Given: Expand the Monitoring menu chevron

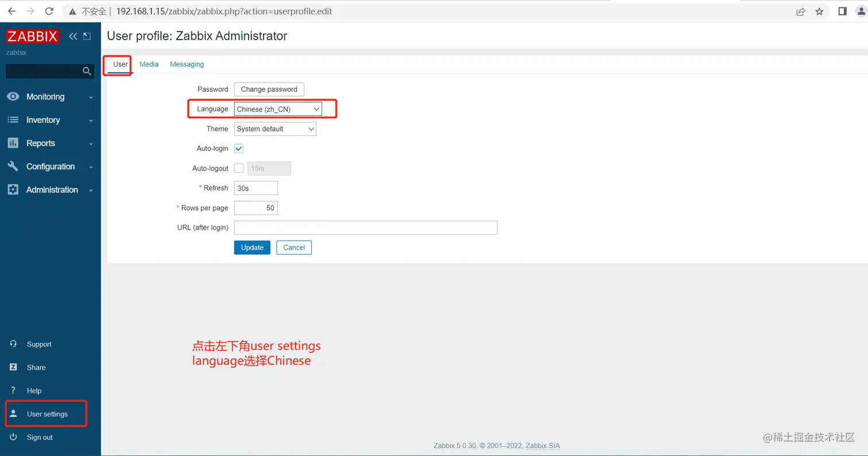Looking at the screenshot, I should [91, 98].
